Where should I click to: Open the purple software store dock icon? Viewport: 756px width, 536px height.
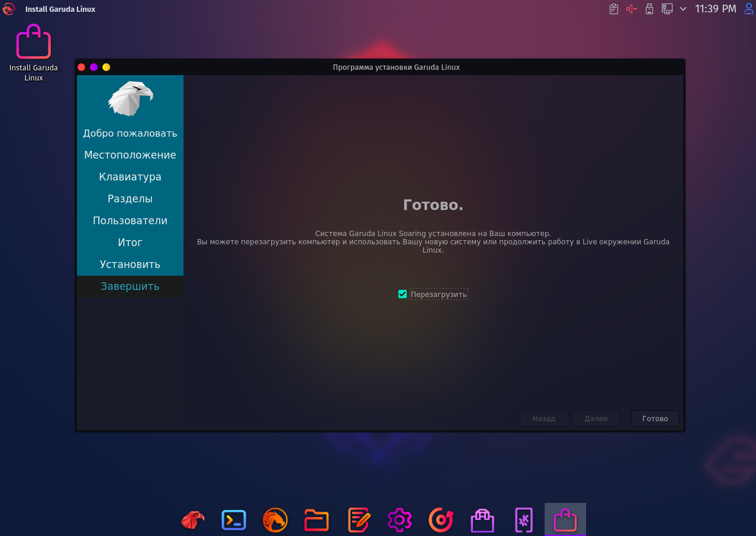coord(482,520)
